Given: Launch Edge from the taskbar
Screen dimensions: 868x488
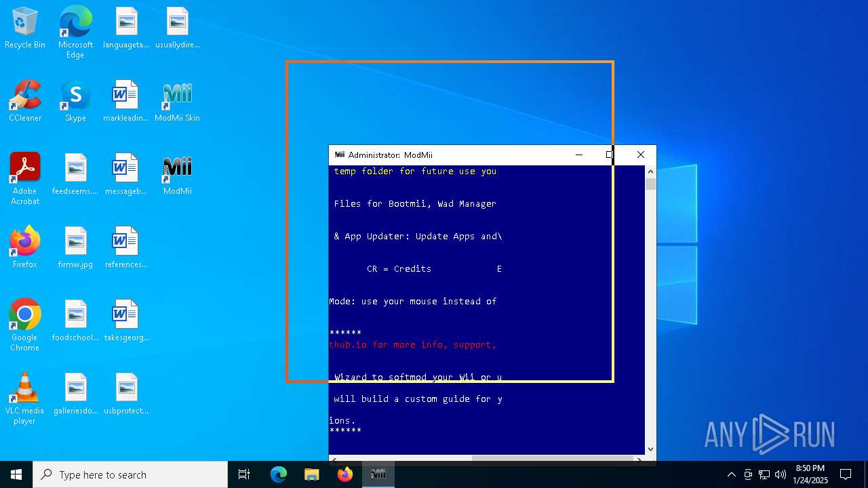Looking at the screenshot, I should pos(279,474).
